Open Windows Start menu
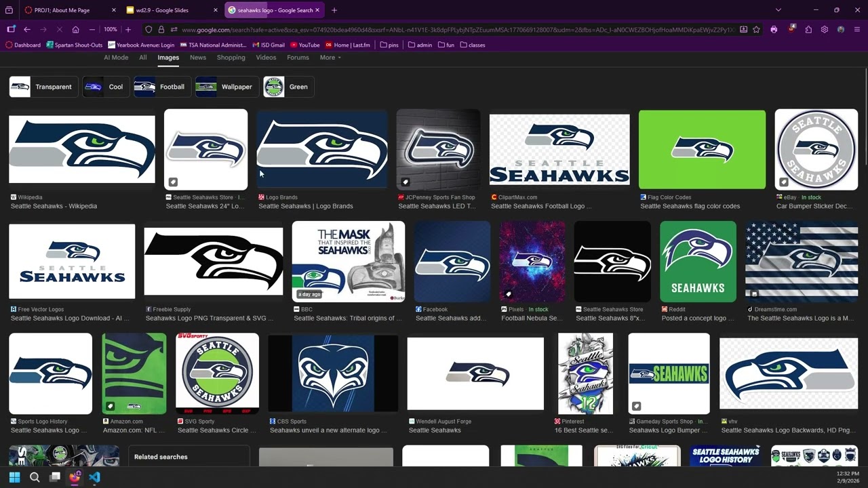 point(14,477)
